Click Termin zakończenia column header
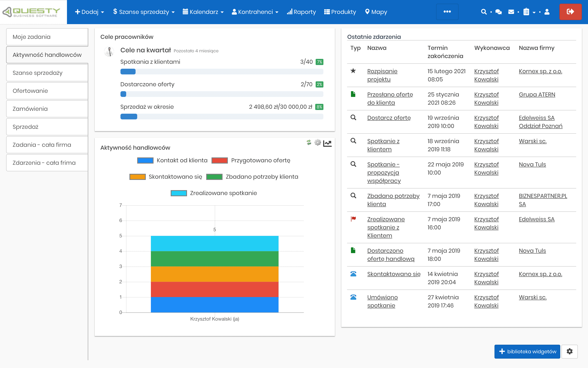Viewport: 588px width, 368px height. (445, 52)
